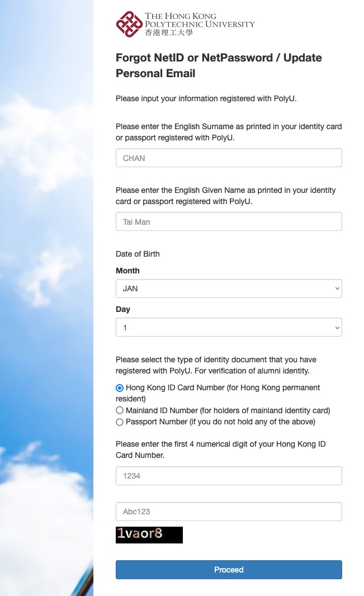Choose the Mainland ID Number radio button

click(x=120, y=410)
